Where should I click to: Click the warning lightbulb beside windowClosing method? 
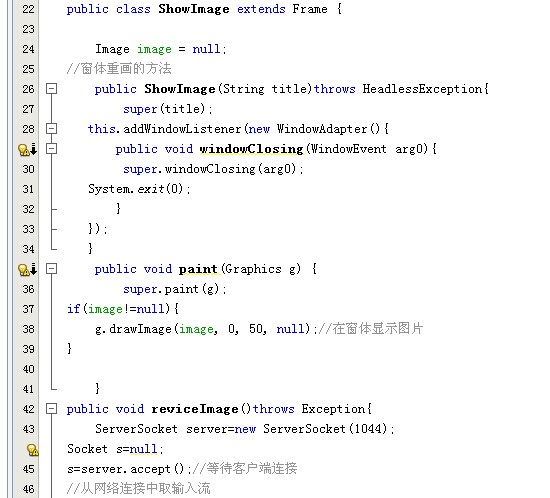(x=24, y=150)
